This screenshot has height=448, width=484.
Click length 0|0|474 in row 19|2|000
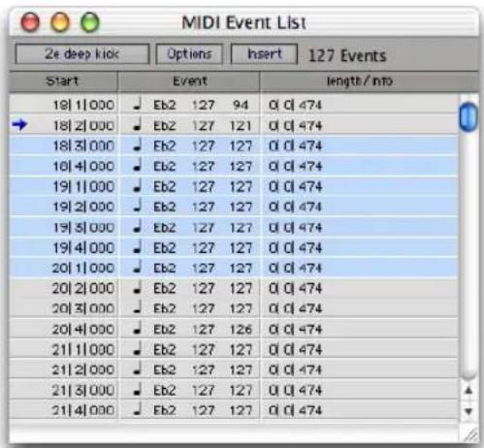(295, 208)
